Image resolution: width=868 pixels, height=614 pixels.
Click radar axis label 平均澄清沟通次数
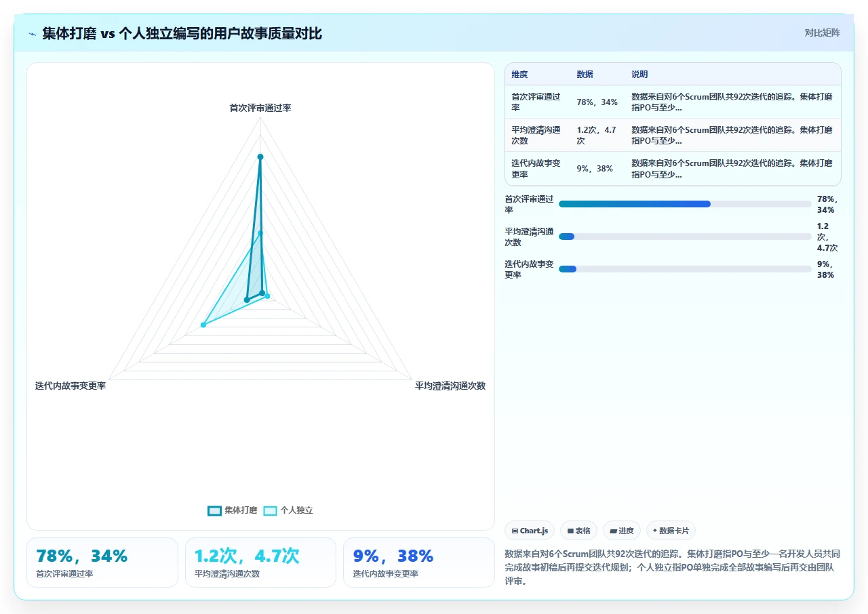pyautogui.click(x=450, y=386)
